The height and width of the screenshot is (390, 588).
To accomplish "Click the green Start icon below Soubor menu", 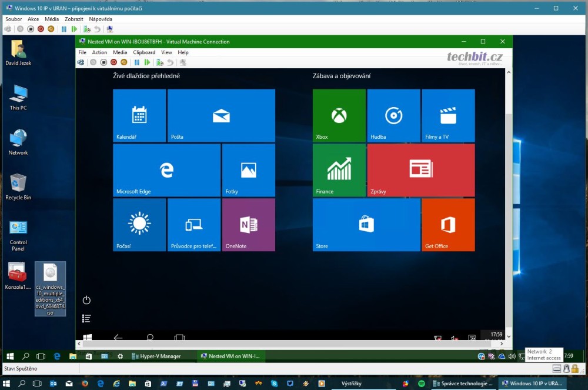I will pos(74,29).
